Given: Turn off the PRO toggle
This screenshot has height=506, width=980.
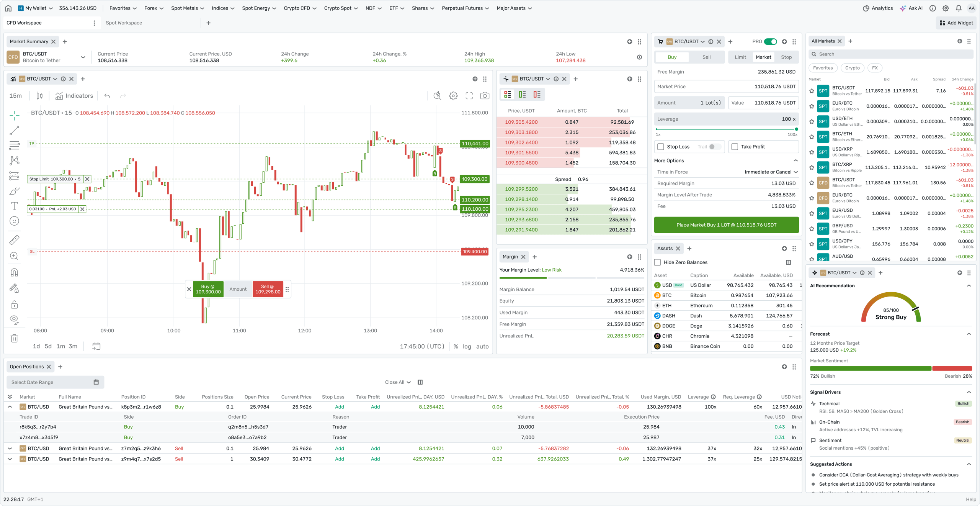Looking at the screenshot, I should point(770,41).
